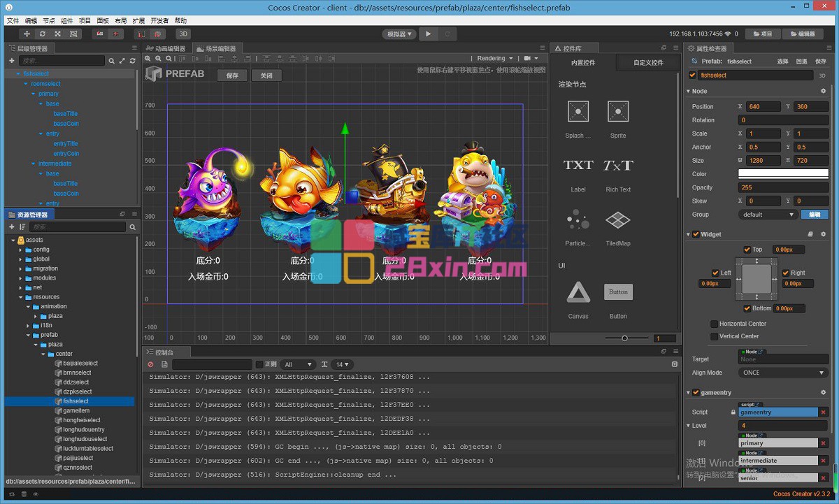This screenshot has width=839, height=504.
Task: Uncheck the Widget Left alignment checkbox
Action: [715, 273]
